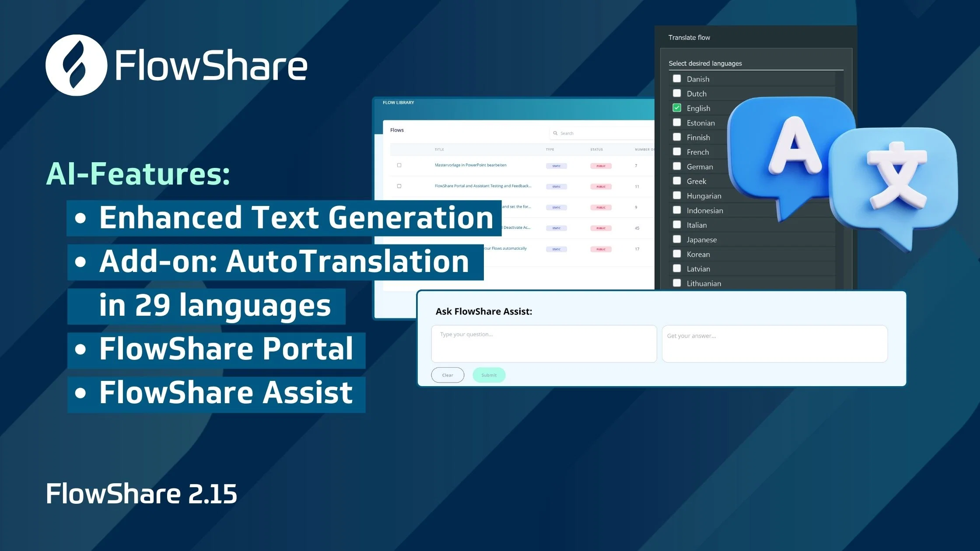Screen dimensions: 980x551
Task: Open the flow "Mastervorlage in PowerPoint bearbeiten"
Action: [470, 165]
